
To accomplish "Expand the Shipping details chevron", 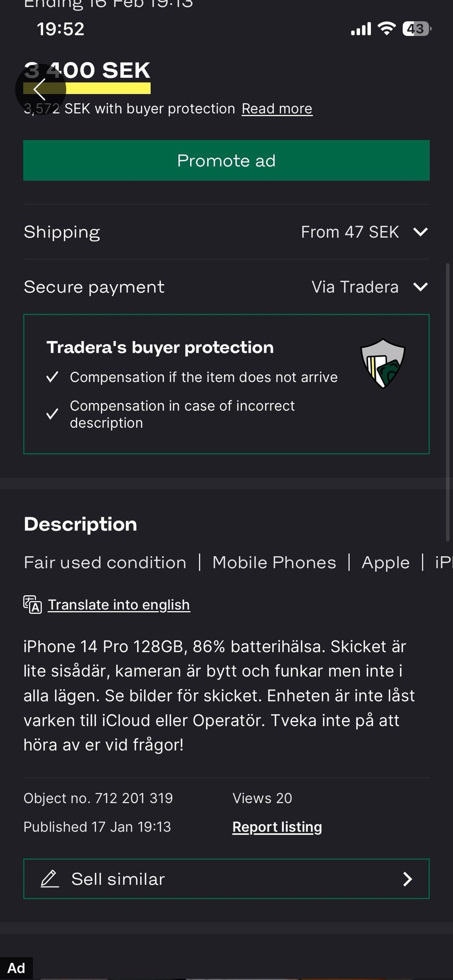I will pyautogui.click(x=420, y=232).
